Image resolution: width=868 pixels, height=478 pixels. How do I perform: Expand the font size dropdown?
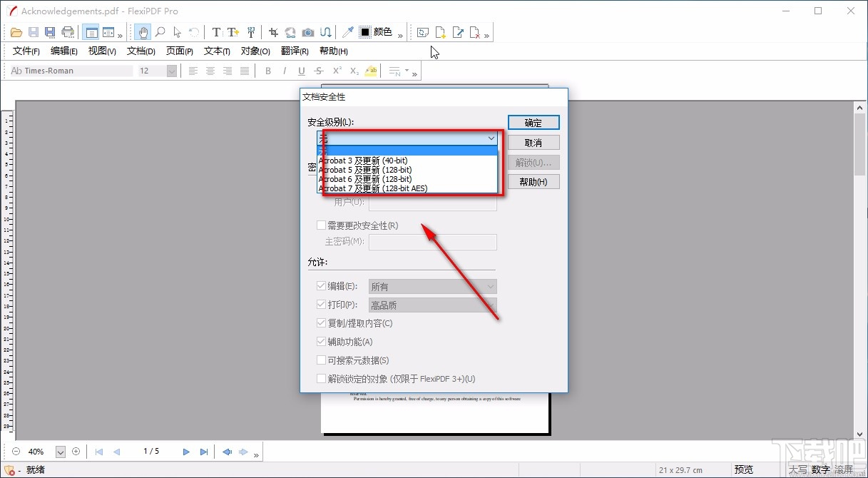[x=171, y=71]
